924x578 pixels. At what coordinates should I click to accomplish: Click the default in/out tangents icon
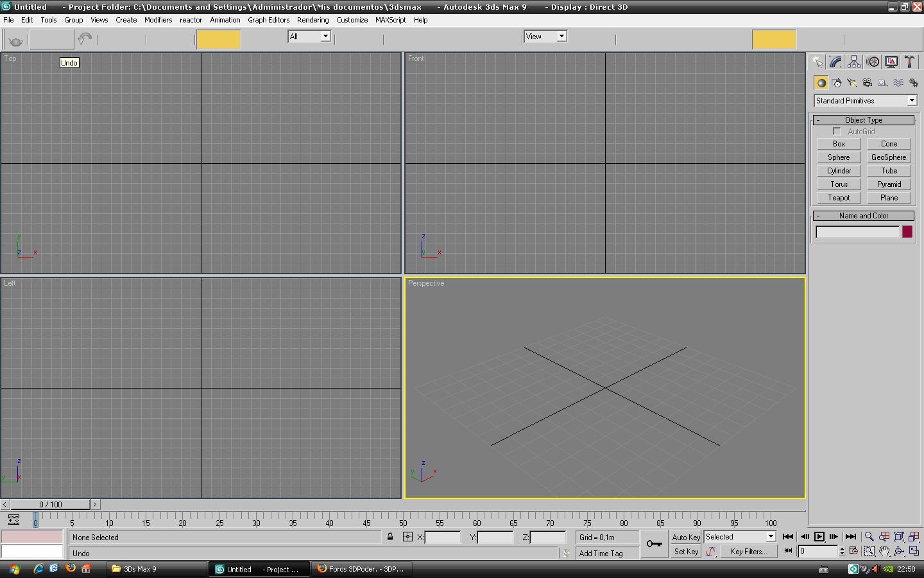point(710,551)
